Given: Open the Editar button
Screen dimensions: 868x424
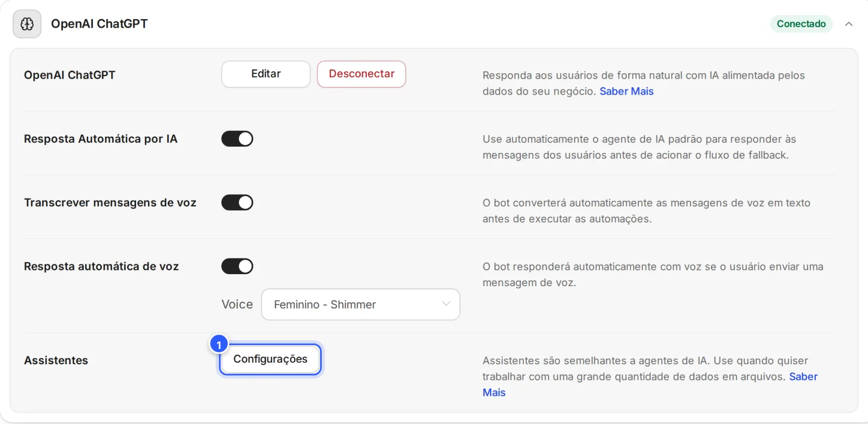Looking at the screenshot, I should pos(266,74).
